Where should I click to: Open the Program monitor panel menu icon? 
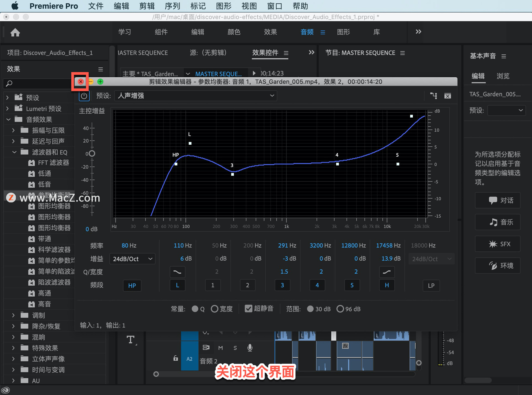403,53
